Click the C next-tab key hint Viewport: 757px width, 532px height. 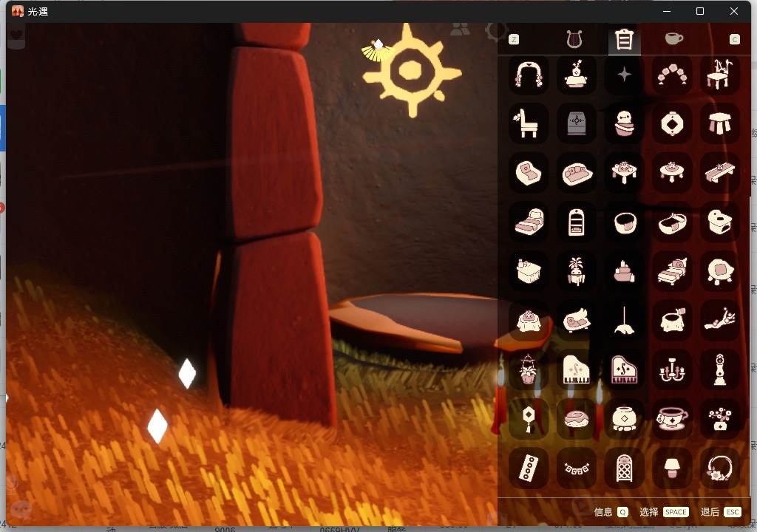pos(734,40)
